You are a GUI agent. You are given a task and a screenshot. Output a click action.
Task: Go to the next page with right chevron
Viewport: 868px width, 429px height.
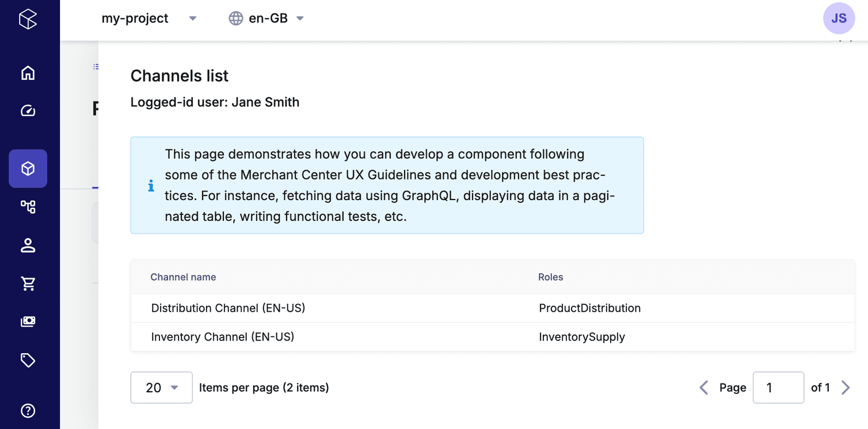(846, 388)
